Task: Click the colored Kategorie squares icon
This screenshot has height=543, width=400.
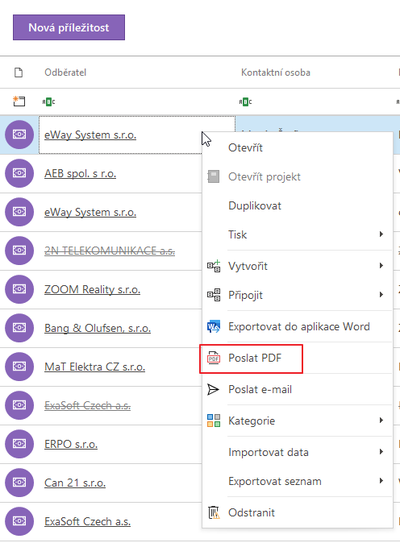Action: point(213,421)
